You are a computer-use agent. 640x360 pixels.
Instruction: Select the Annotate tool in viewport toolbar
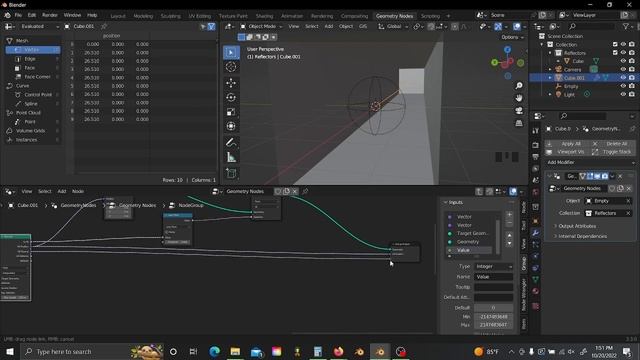pos(231,142)
